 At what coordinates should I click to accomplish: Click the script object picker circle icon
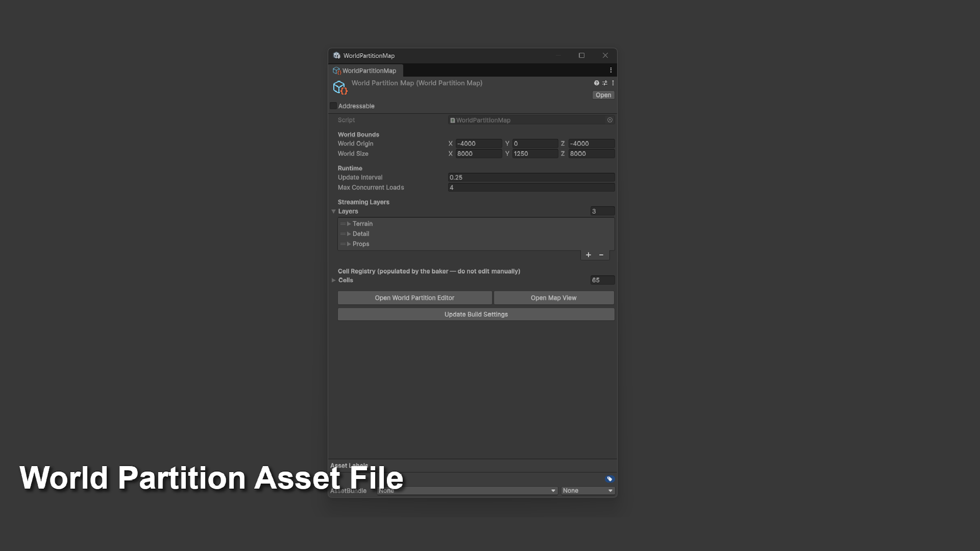(x=609, y=120)
